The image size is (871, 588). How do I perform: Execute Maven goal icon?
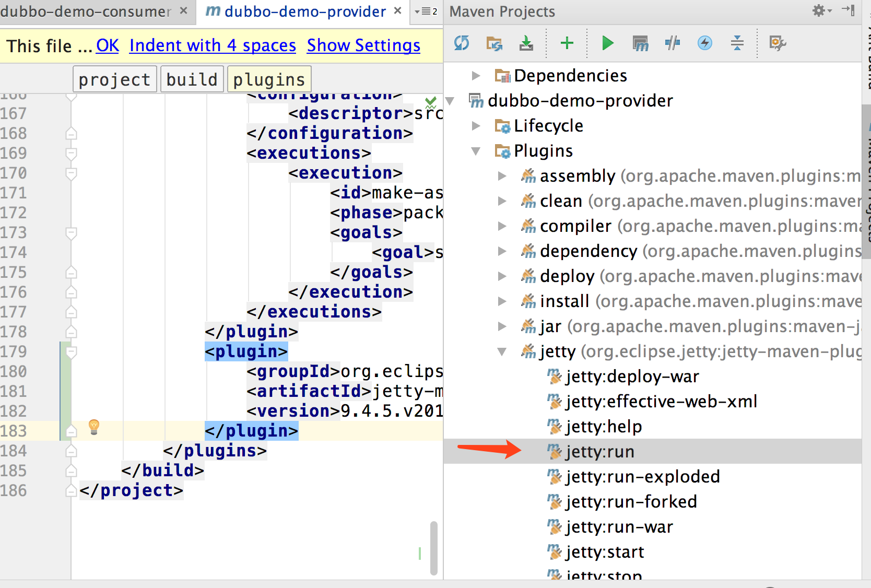[x=640, y=43]
